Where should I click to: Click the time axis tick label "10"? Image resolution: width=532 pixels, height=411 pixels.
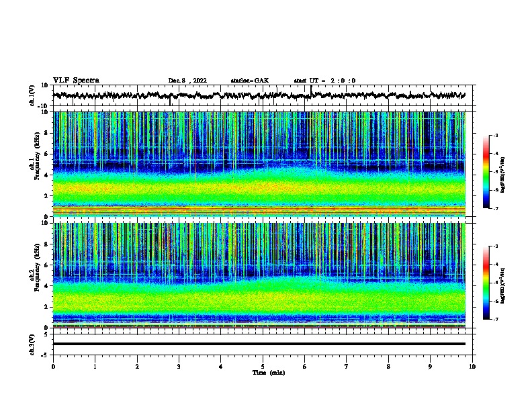(472, 367)
